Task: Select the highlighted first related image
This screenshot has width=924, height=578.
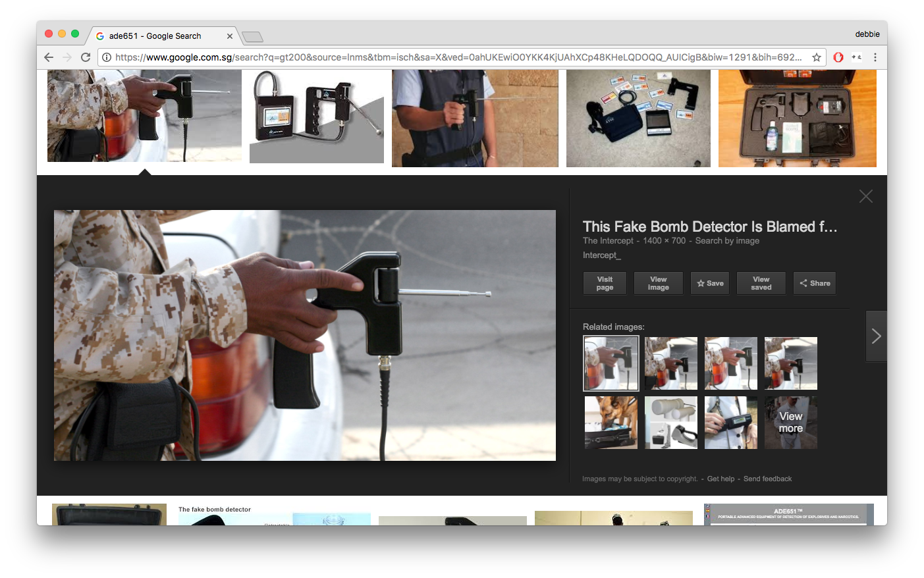Action: pos(611,363)
